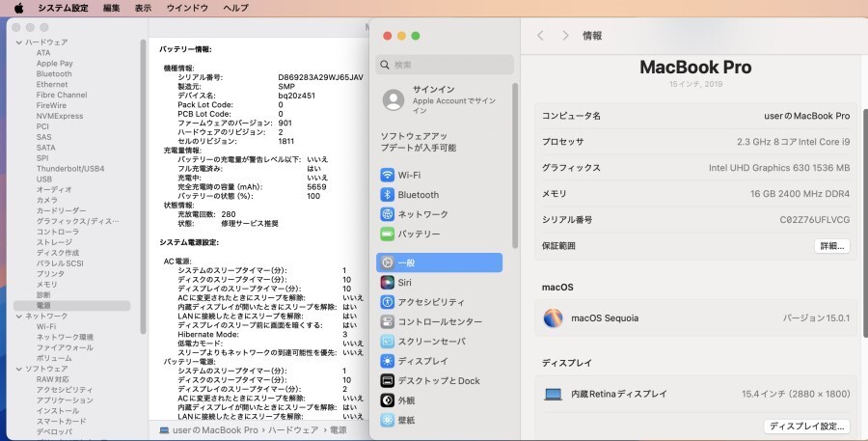Open the システム設定 menu
The image size is (868, 441).
(x=63, y=8)
